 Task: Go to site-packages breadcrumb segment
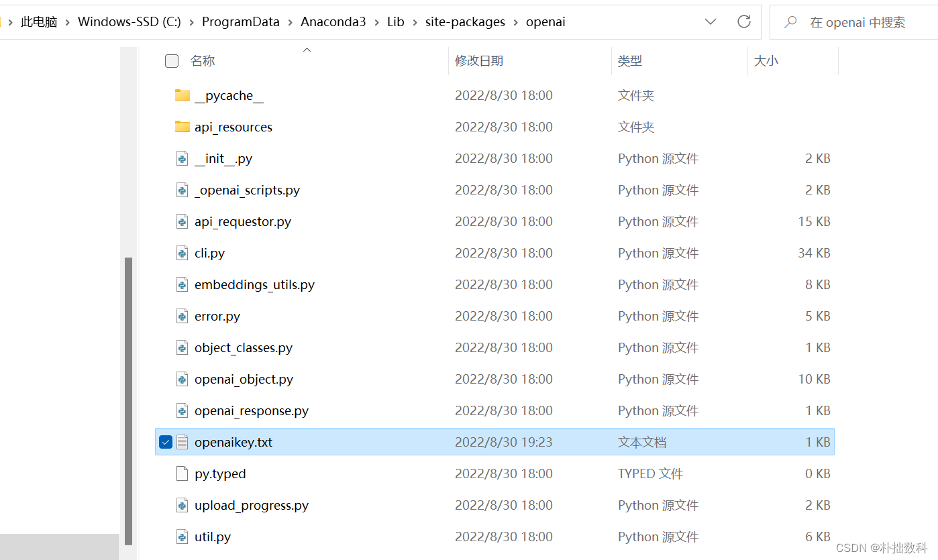click(465, 22)
